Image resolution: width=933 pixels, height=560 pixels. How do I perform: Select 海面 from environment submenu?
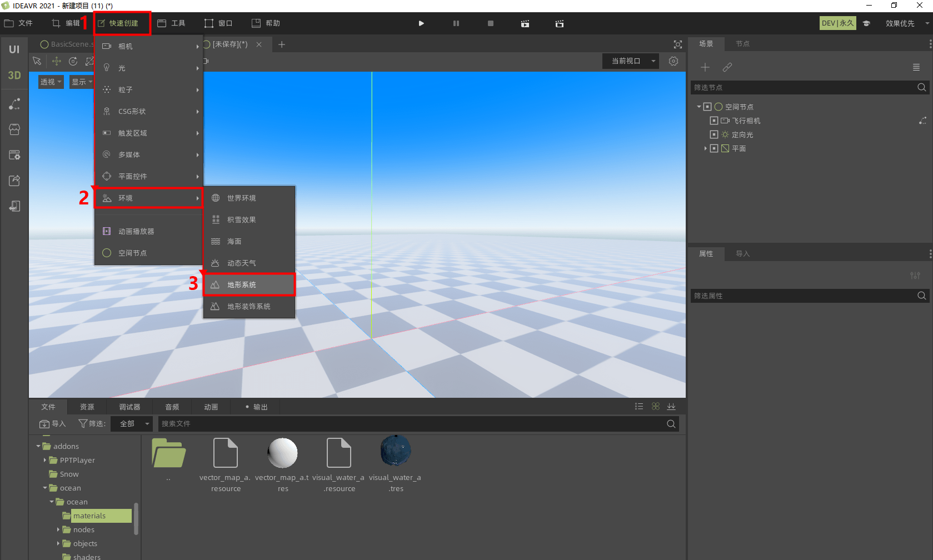249,241
